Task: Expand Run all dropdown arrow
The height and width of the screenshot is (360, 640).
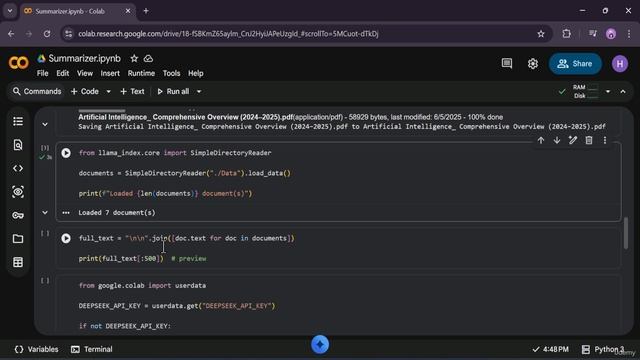Action: (199, 91)
